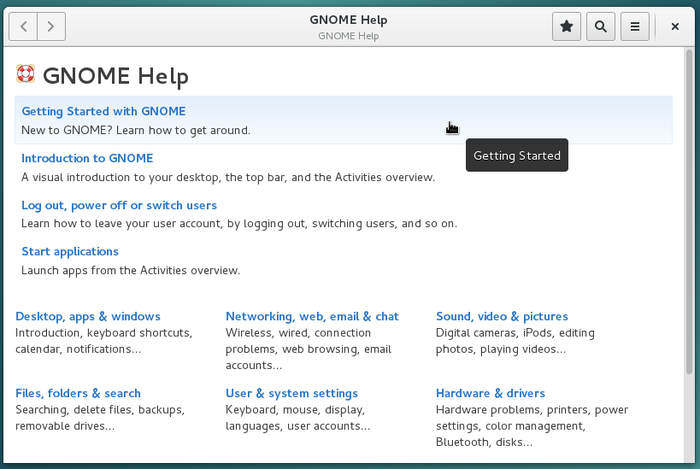This screenshot has width=700, height=469.
Task: Click 'A visual introduction to your desktop' description
Action: 228,177
